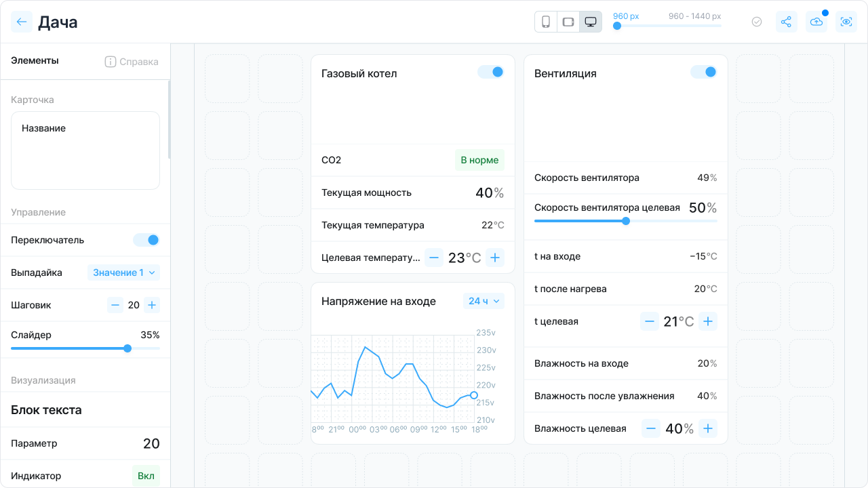Click the Название card template

point(85,150)
